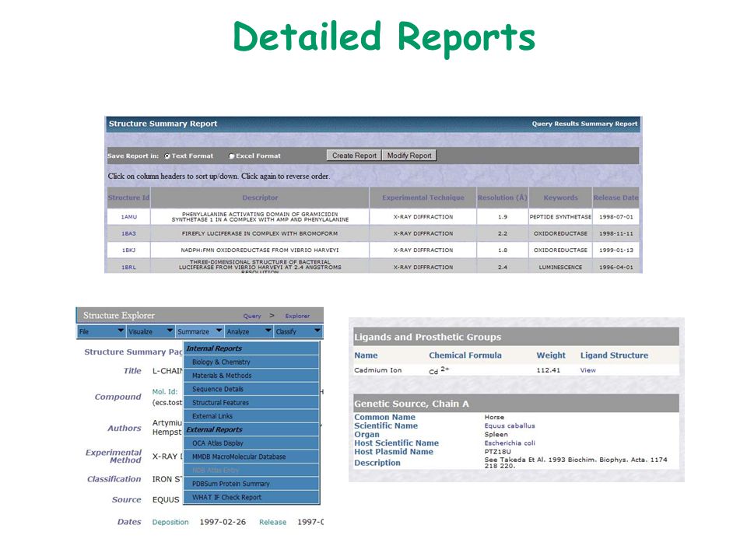The width and height of the screenshot is (747, 560).
Task: Click the Ligand Structure header
Action: click(x=614, y=355)
